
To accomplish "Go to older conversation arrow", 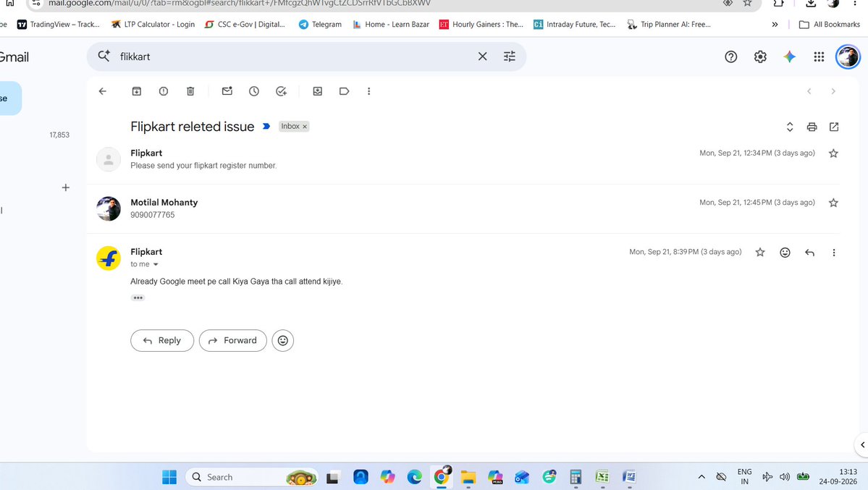I will [x=833, y=91].
